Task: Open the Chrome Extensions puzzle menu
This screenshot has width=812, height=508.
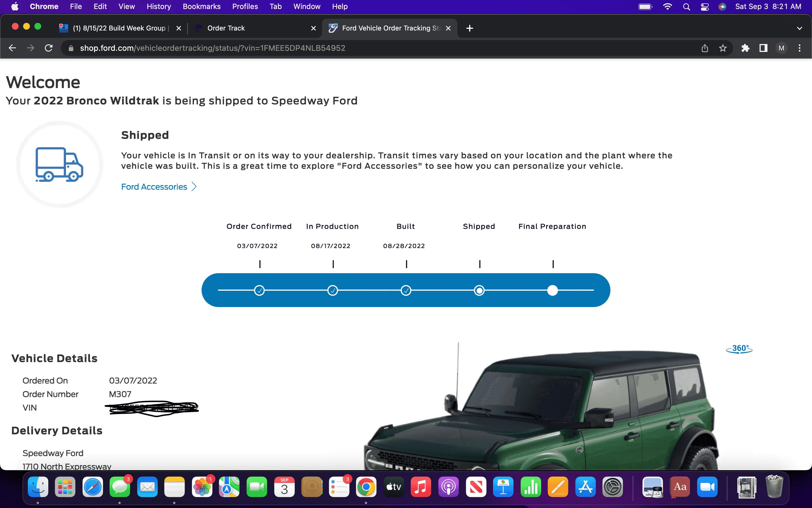Action: pos(745,48)
